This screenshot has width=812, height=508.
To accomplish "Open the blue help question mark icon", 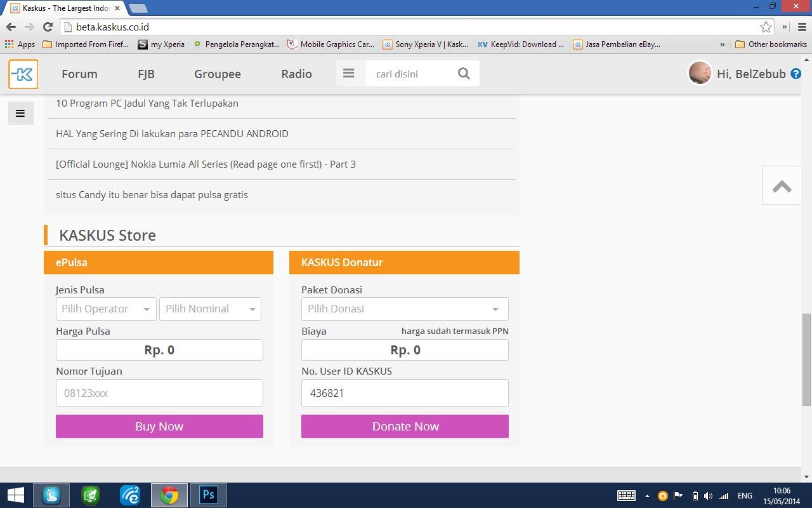I will pyautogui.click(x=796, y=74).
